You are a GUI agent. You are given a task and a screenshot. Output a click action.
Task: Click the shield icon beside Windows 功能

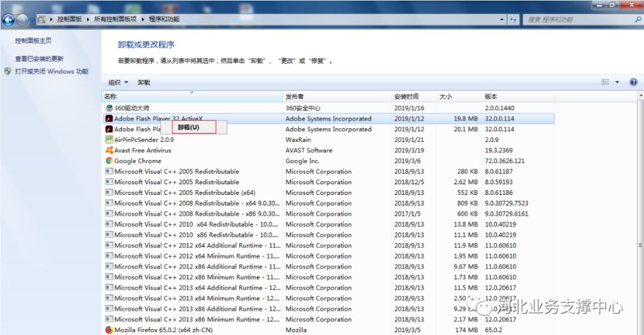point(8,71)
